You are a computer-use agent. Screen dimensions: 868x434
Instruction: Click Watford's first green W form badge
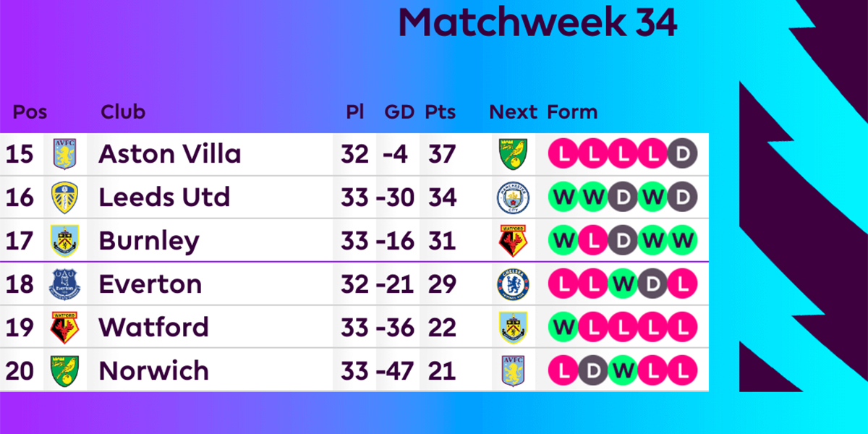[563, 327]
